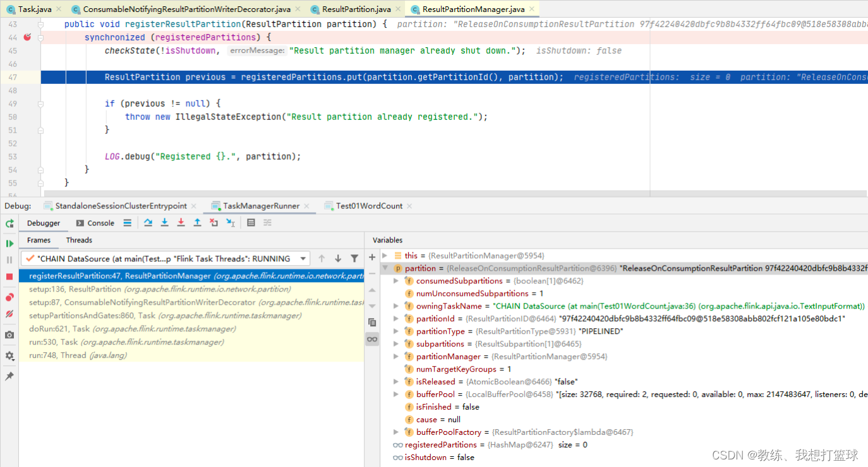Select ResultPartitionManager.java tab
Image resolution: width=868 pixels, height=467 pixels.
473,9
